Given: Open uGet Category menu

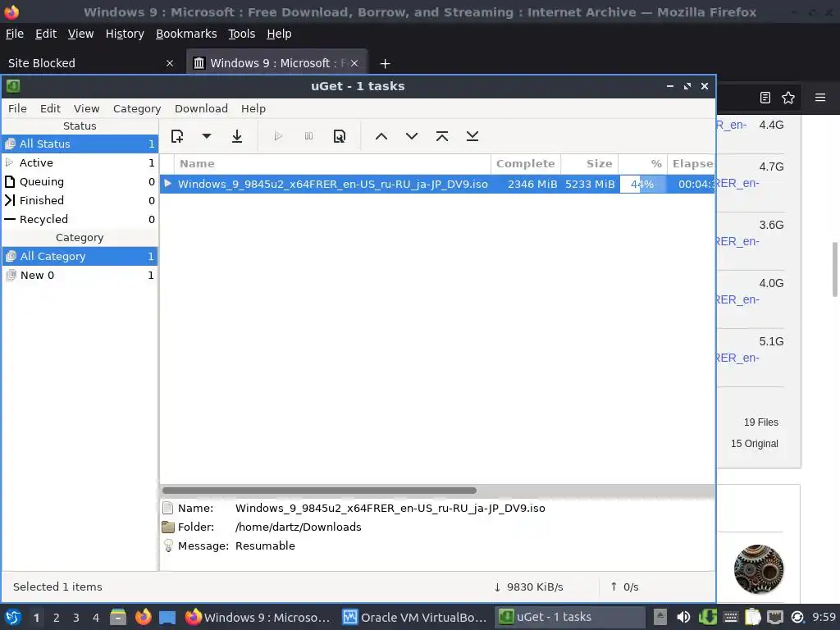Looking at the screenshot, I should tap(137, 108).
